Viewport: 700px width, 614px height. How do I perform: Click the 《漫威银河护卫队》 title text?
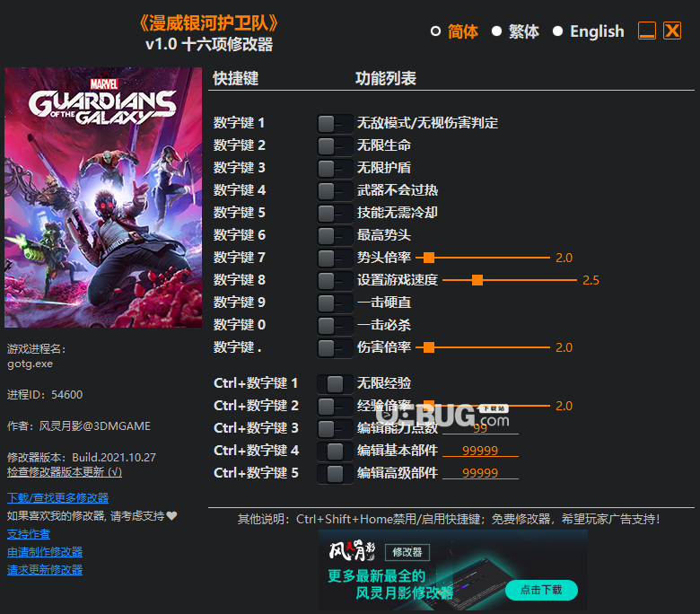tap(209, 23)
